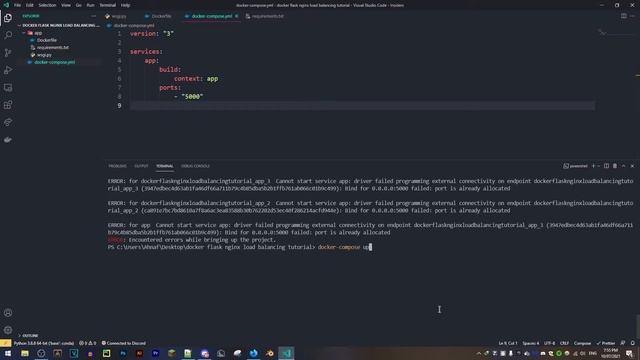Change line endings via CRLF
This screenshot has height=360, width=640.
coord(564,343)
